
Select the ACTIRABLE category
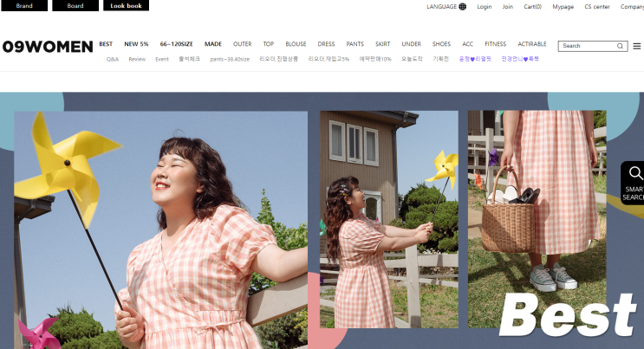532,44
